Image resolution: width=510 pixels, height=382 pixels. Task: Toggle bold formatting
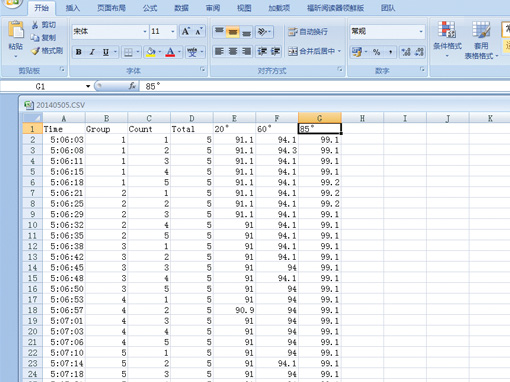tap(79, 52)
